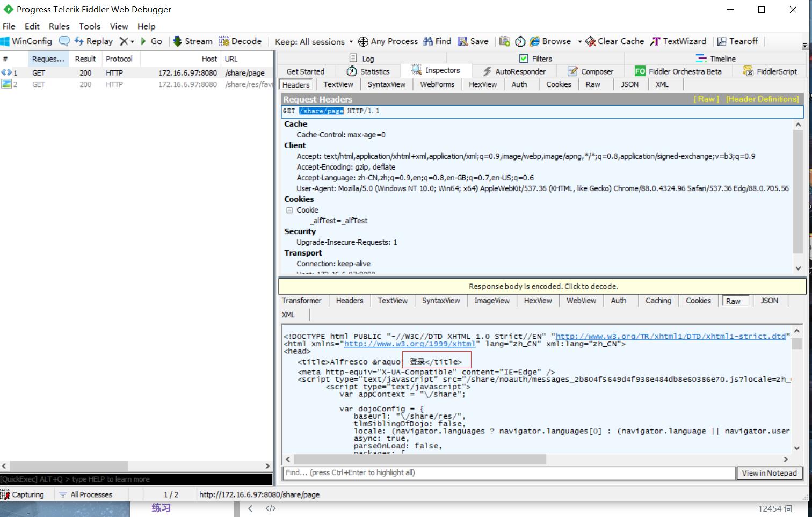Click the toolbar overflow arrow at far right

point(804,46)
